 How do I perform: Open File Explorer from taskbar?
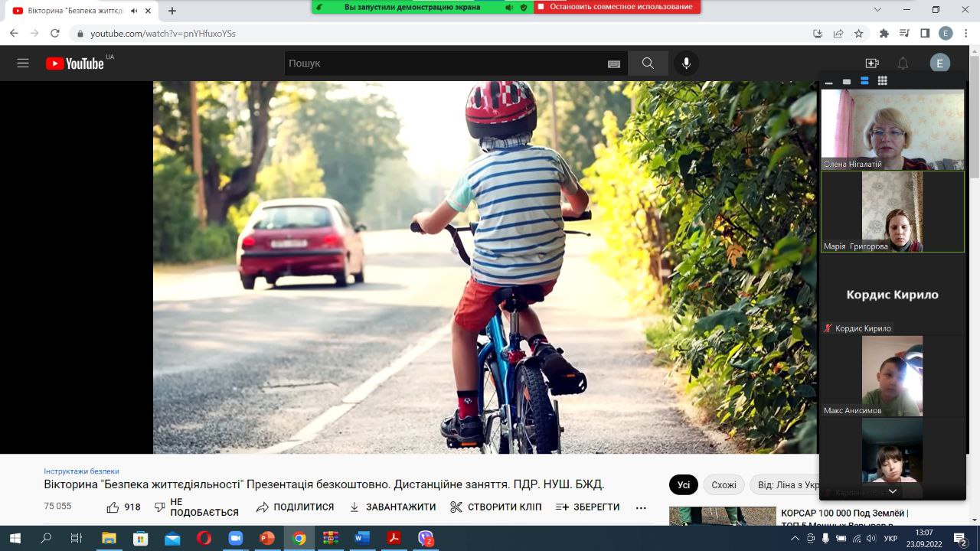click(x=109, y=538)
